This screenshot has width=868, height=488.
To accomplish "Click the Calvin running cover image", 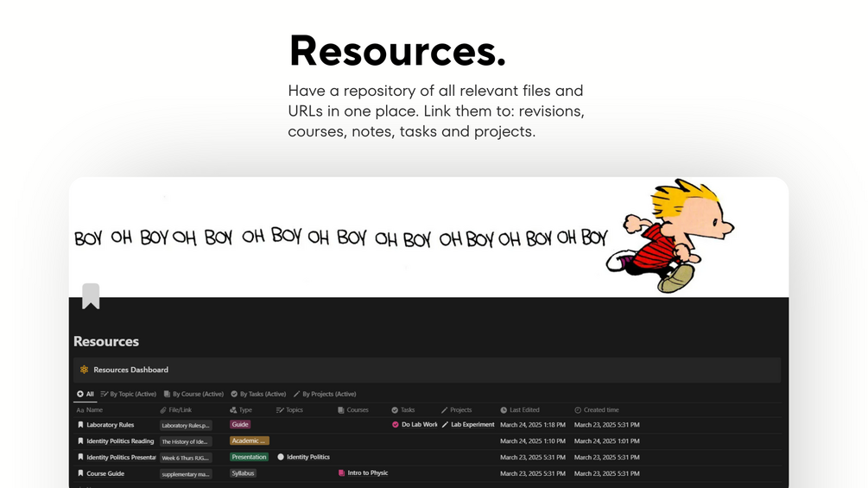I will (428, 238).
